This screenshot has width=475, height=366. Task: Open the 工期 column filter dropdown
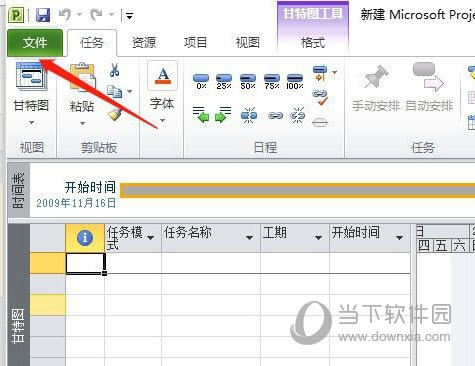[318, 238]
